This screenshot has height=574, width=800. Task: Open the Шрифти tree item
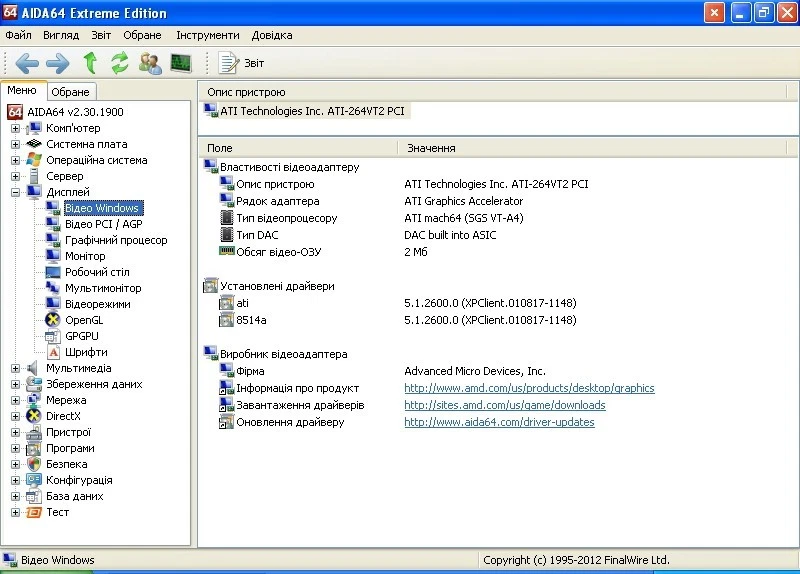click(86, 352)
